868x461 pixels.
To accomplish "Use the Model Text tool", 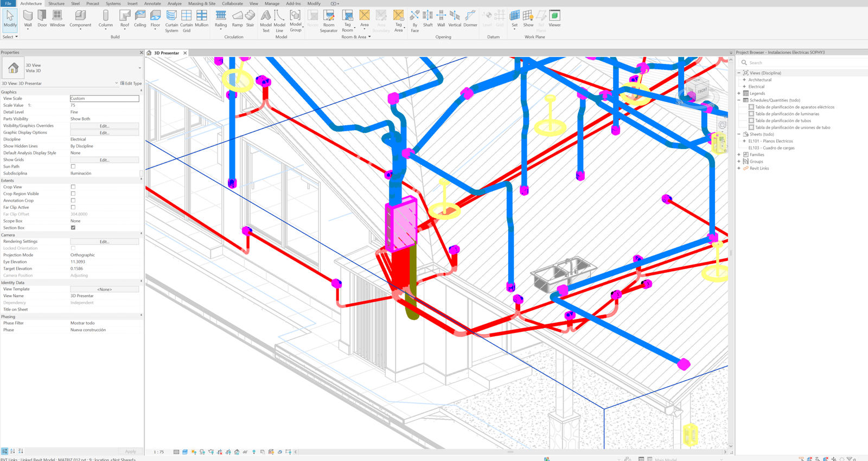I will (266, 21).
